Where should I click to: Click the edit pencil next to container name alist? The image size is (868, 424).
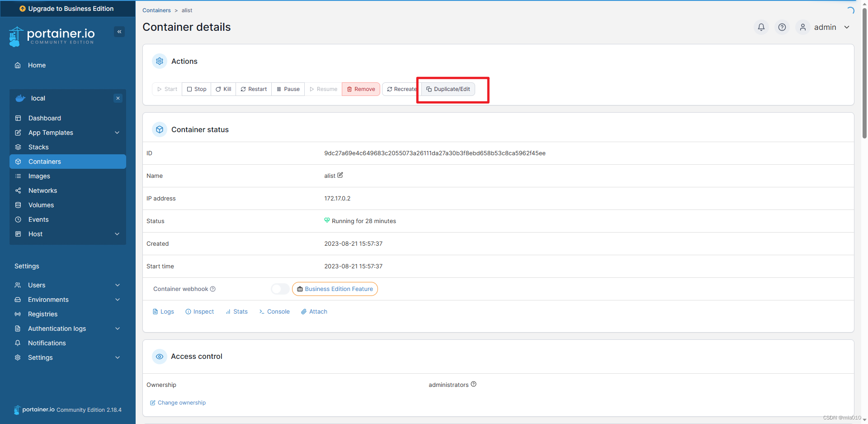point(340,175)
